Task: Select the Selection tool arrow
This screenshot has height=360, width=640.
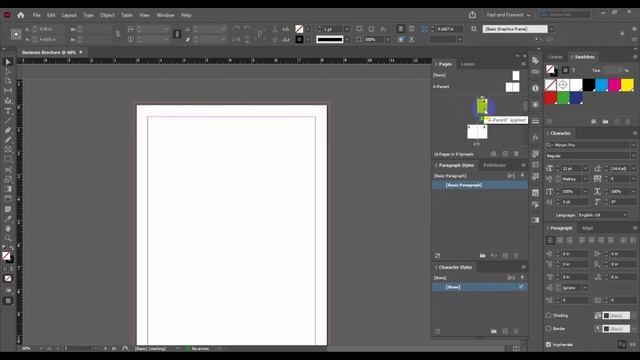Action: pos(8,62)
